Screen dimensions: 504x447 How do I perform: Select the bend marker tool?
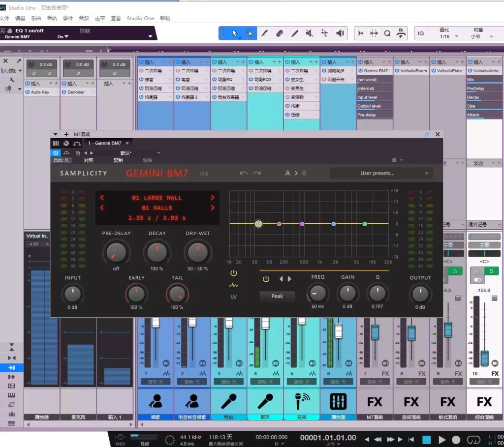coord(325,33)
